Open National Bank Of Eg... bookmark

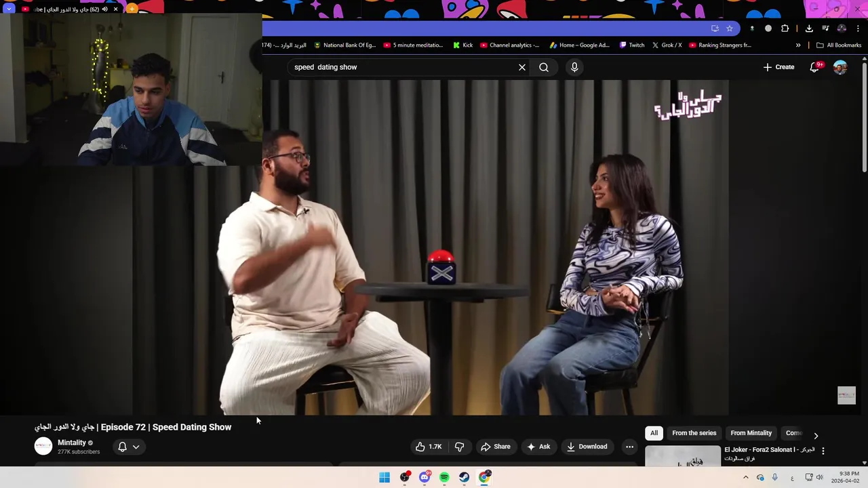(x=344, y=45)
